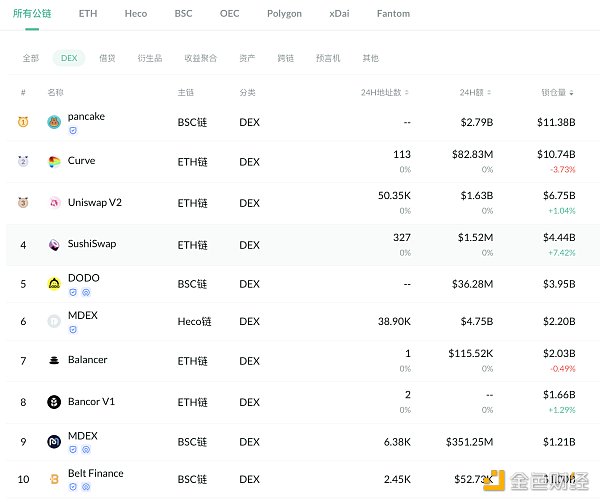The height and width of the screenshot is (502, 600).
Task: Click the gold first-place medal icon
Action: pyautogui.click(x=22, y=122)
